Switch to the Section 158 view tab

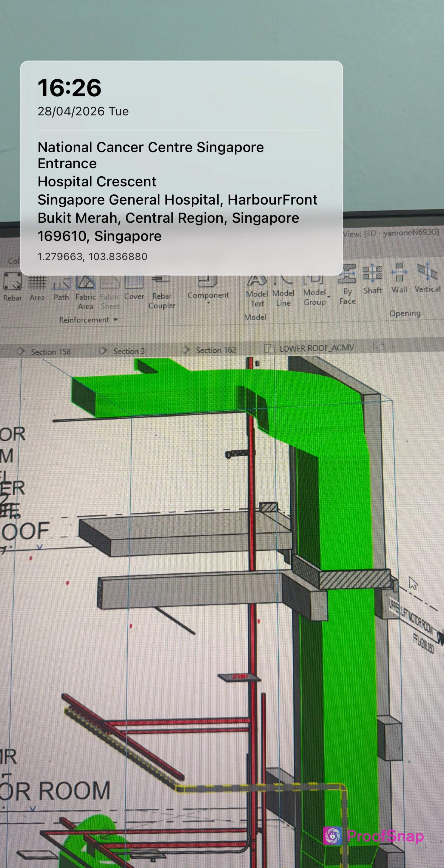(x=44, y=352)
